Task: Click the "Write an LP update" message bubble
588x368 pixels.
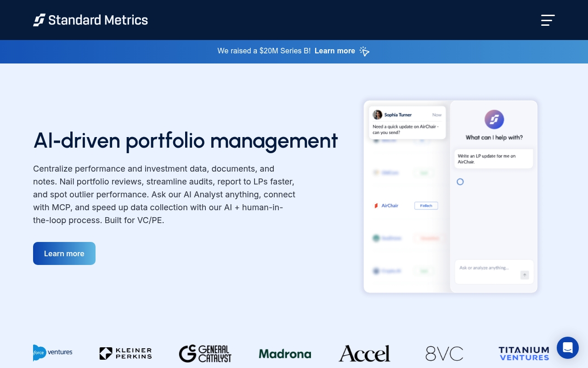Action: (494, 159)
